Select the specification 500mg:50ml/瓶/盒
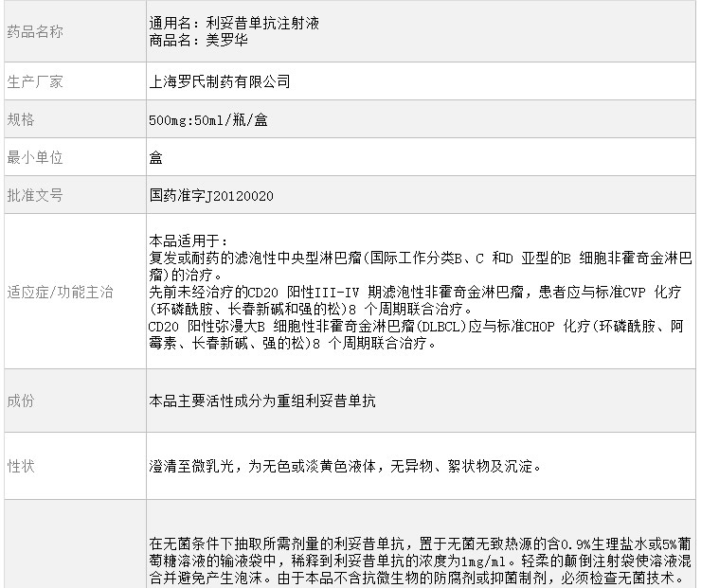 [x=207, y=119]
